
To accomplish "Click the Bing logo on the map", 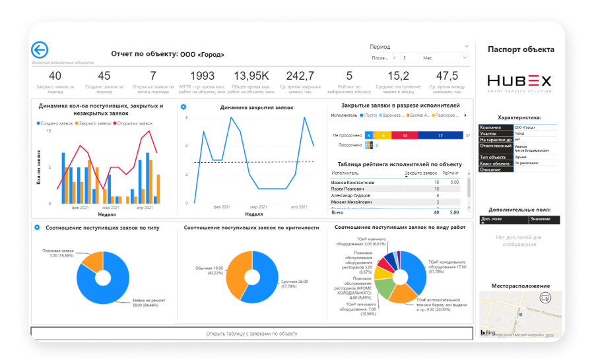I will [488, 333].
